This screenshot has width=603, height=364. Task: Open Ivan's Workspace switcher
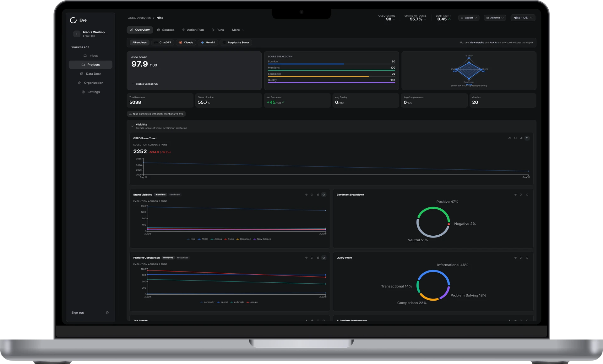(90, 34)
